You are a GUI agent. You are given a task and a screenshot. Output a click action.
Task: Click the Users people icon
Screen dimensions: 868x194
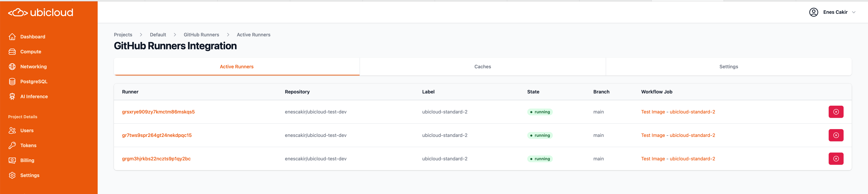coord(12,131)
